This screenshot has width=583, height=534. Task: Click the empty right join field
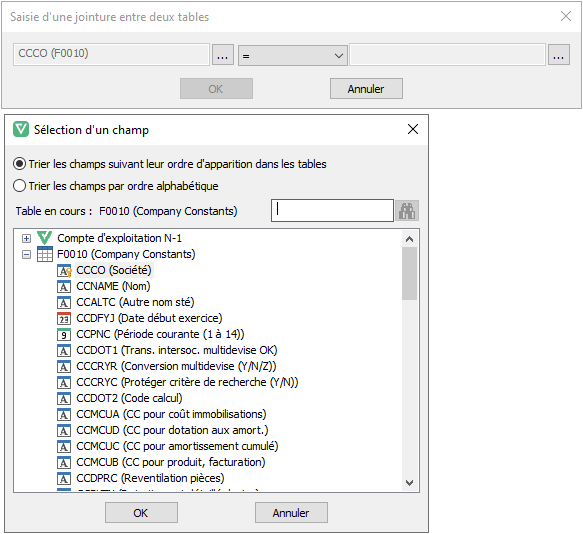(447, 55)
